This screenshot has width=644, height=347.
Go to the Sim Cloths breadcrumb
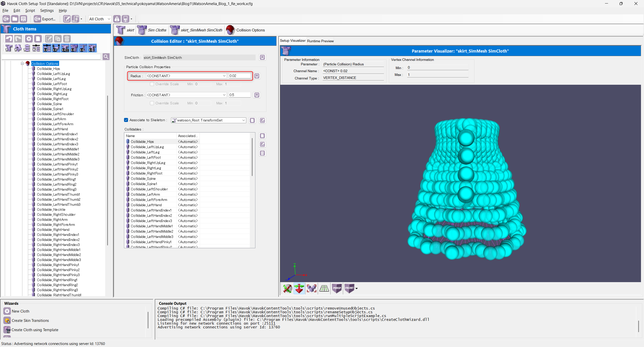[152, 30]
